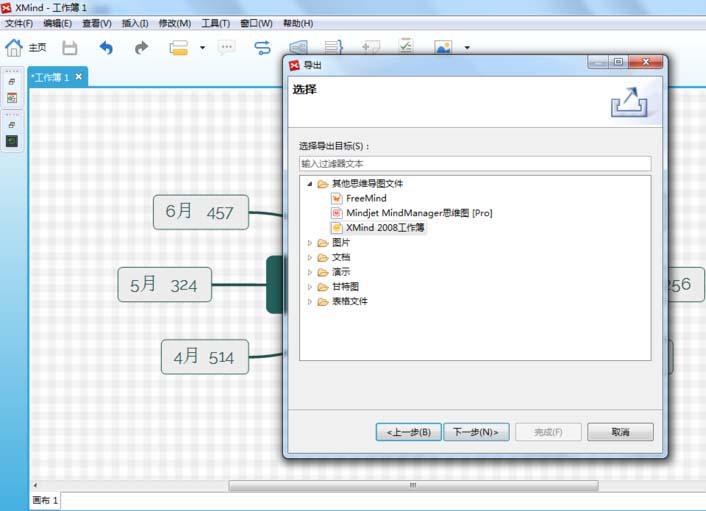Click the blue relationship arrows icon
This screenshot has height=511, width=706.
(262, 47)
